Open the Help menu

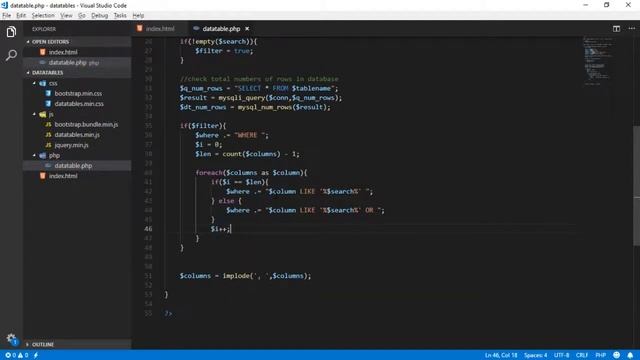coord(138,16)
